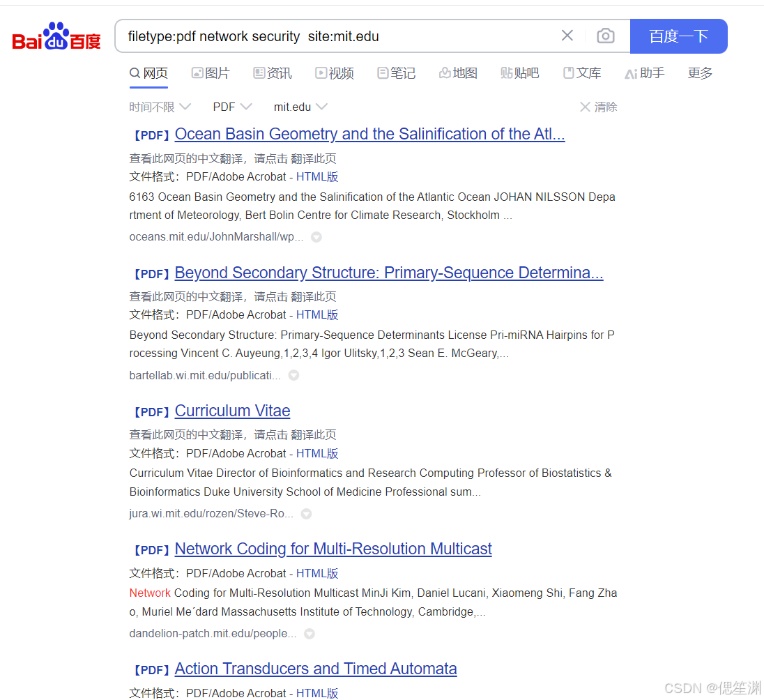Click oceans.mit.edu/JohnMarshall URL
Screen dimensions: 764x700
point(216,237)
